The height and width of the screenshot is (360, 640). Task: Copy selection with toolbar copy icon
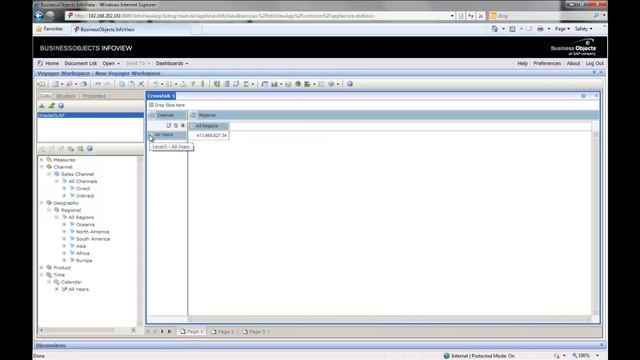click(x=122, y=84)
